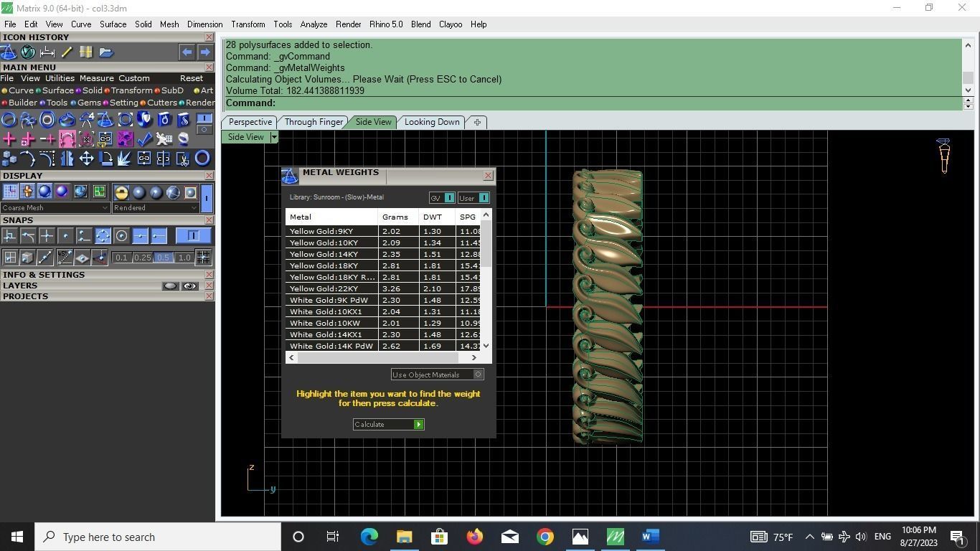The height and width of the screenshot is (551, 980).
Task: Click the open folder icon in Icon History
Action: pos(106,52)
